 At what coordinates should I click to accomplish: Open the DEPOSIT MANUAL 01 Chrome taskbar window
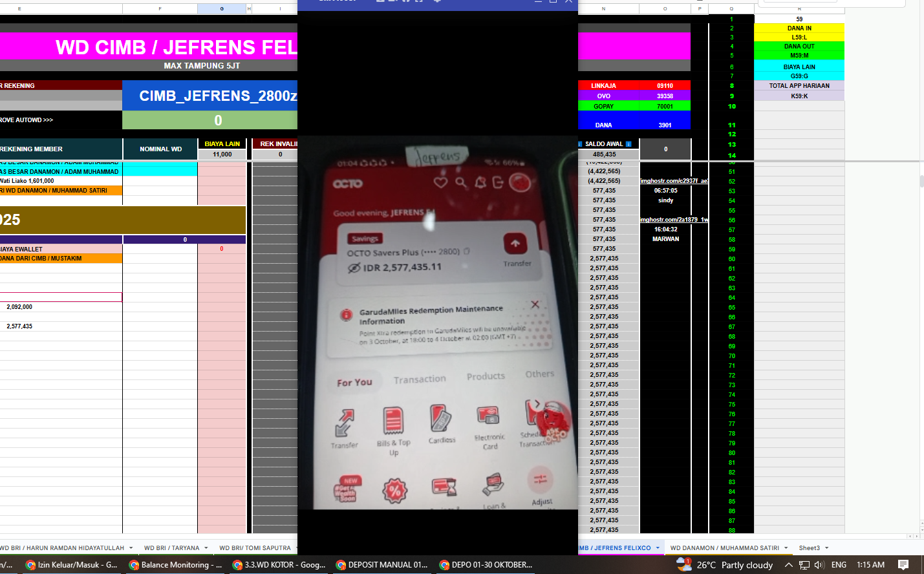382,564
